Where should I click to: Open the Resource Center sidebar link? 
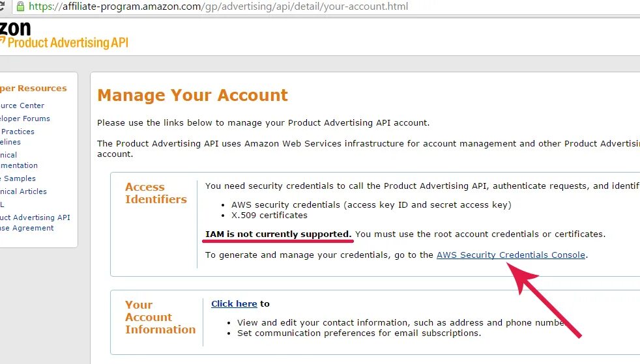22,105
